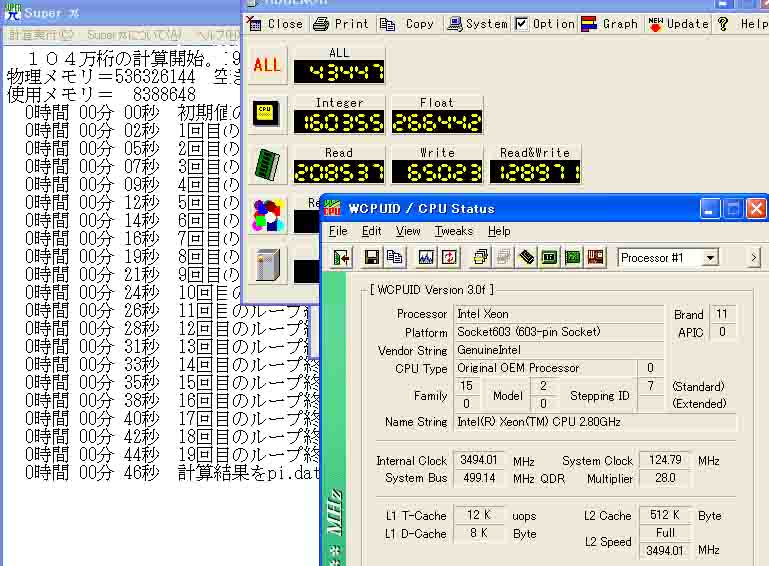Click the WCPUID Version 3.0f label
The image size is (769, 566).
pos(432,290)
